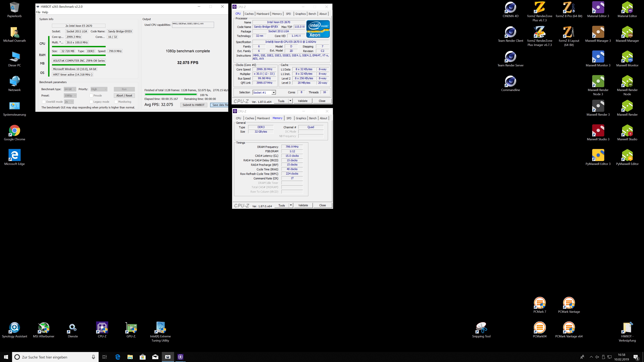Click Submit to HWBOT button
This screenshot has height=362, width=644.
[x=194, y=105]
